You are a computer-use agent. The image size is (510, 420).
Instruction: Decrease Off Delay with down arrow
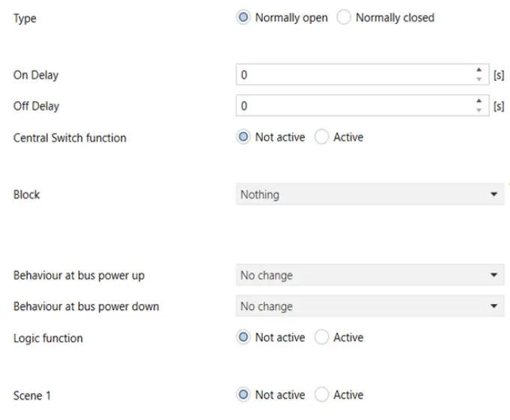pyautogui.click(x=479, y=111)
